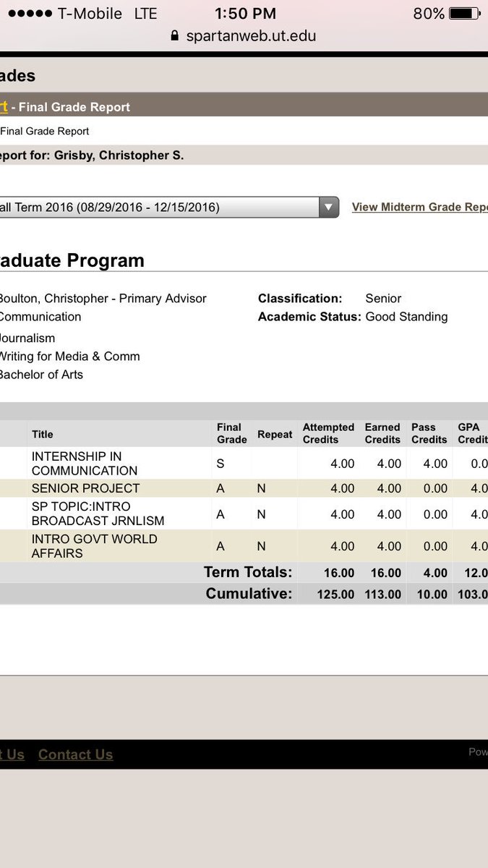Click Cumulative pass credits 10.00
Image resolution: width=488 pixels, height=868 pixels.
tap(432, 595)
